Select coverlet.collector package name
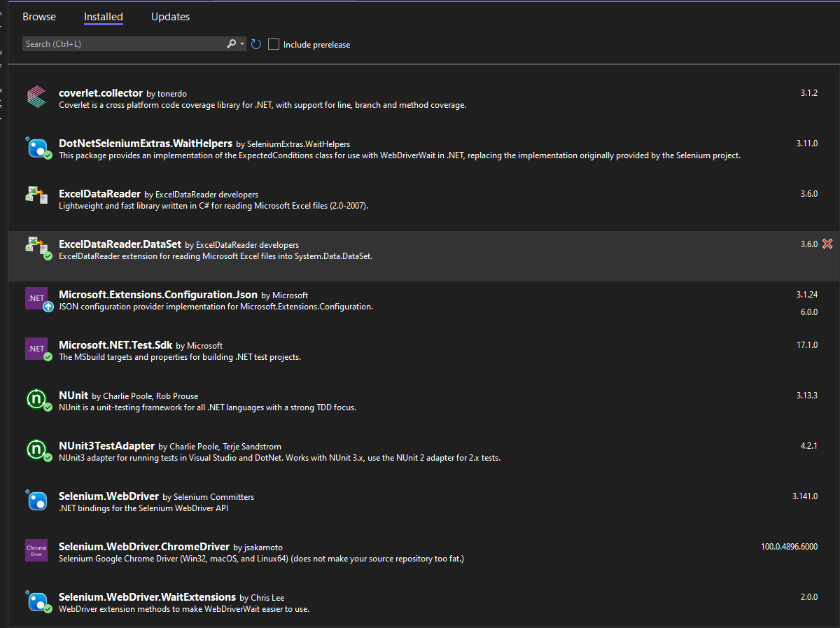This screenshot has height=628, width=840. (101, 92)
